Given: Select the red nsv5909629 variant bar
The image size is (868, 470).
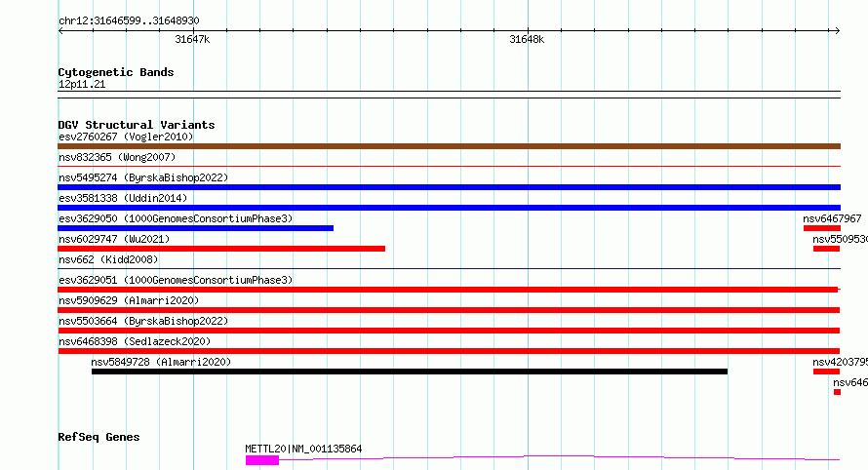Looking at the screenshot, I should click(x=449, y=310).
